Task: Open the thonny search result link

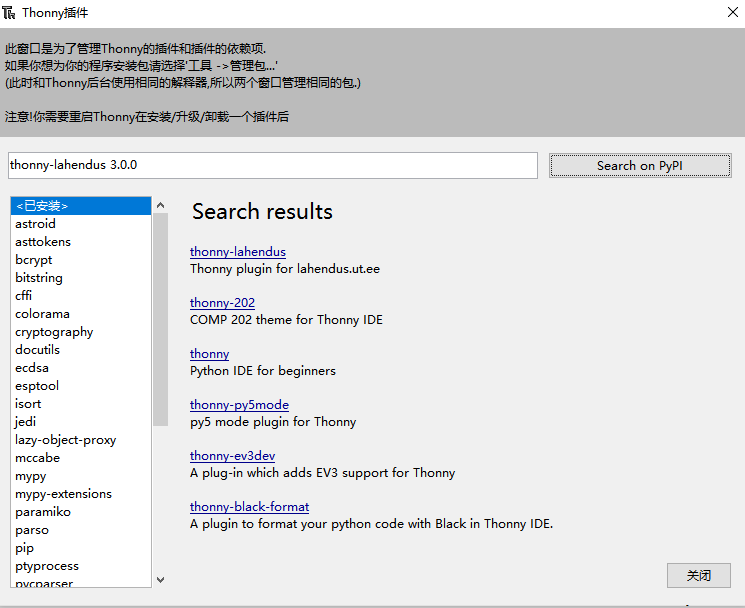Action: click(x=210, y=354)
